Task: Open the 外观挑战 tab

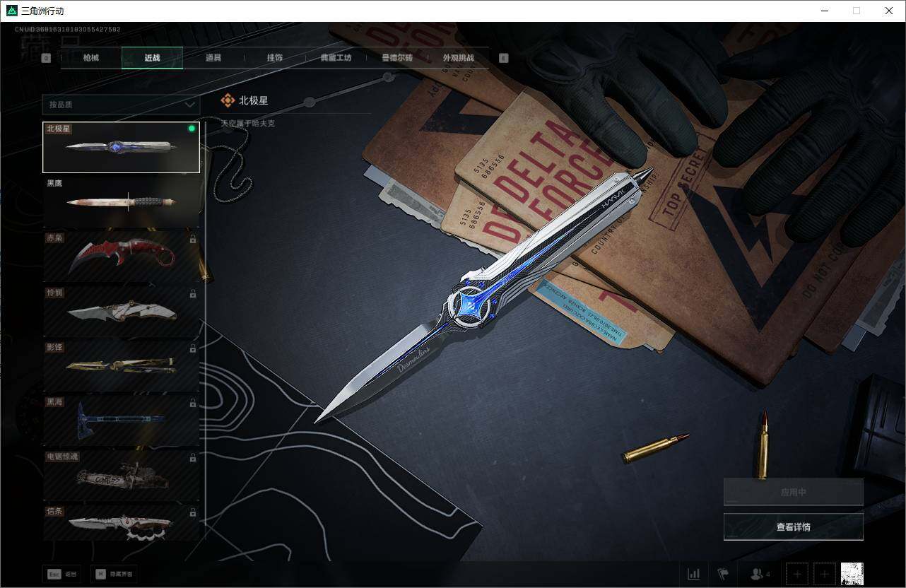Action: [458, 58]
